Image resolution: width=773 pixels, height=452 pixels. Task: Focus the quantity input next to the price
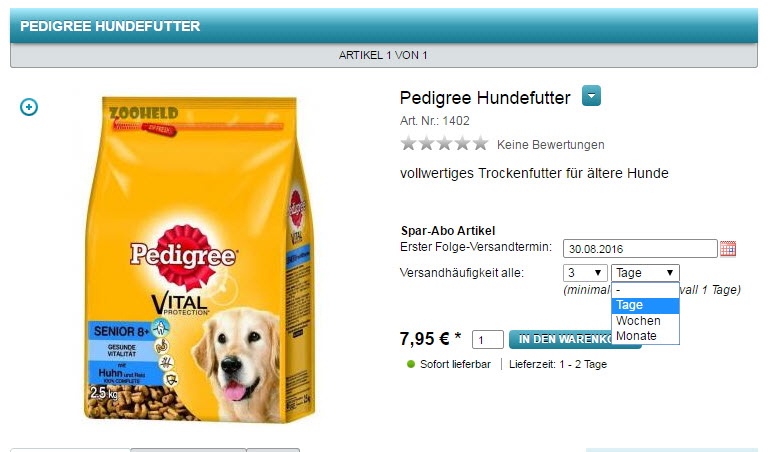click(x=488, y=340)
